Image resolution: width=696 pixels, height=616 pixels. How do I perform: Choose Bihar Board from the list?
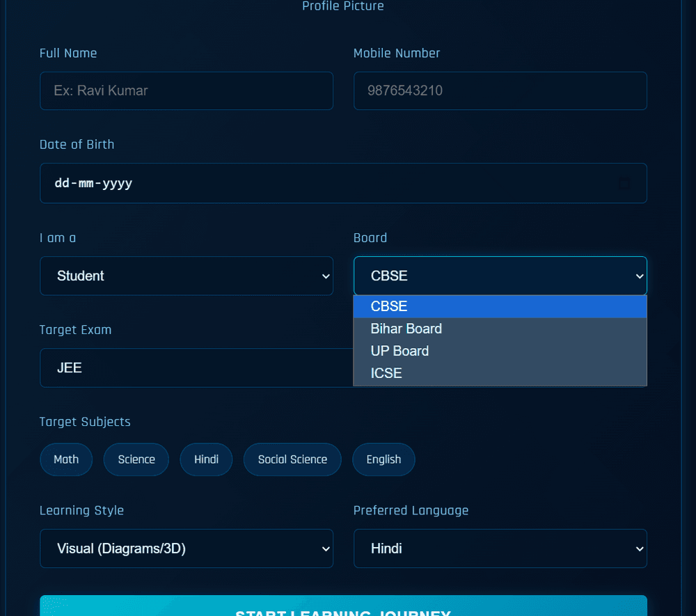click(500, 329)
